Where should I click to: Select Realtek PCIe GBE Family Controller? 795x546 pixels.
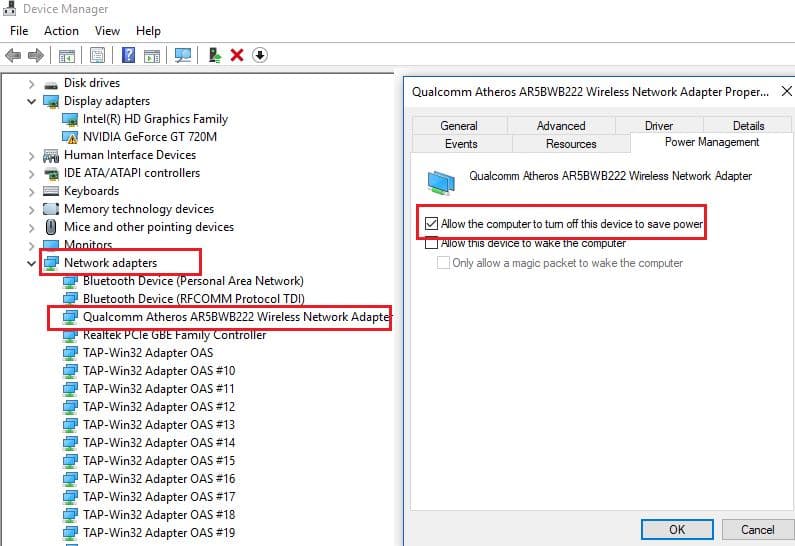(x=174, y=335)
